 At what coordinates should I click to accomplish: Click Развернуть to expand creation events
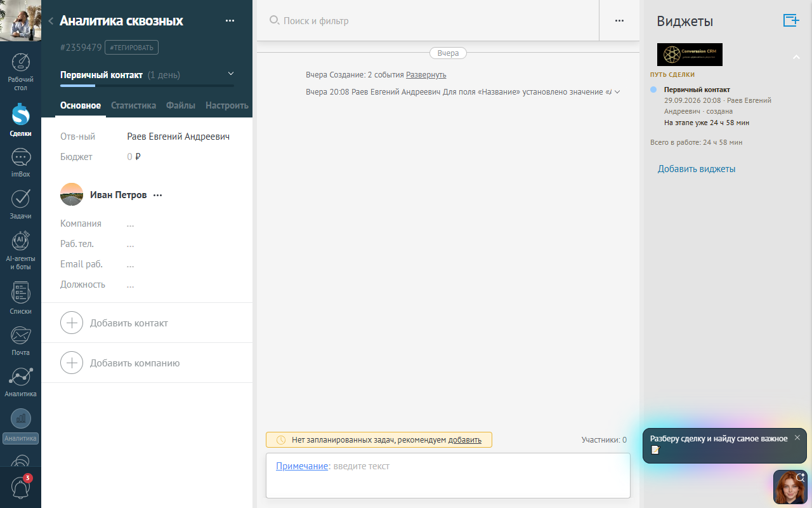tap(426, 75)
